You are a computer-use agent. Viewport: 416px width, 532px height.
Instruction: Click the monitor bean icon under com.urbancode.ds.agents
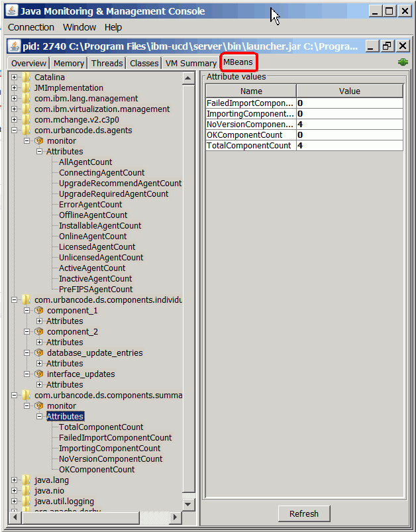click(39, 140)
